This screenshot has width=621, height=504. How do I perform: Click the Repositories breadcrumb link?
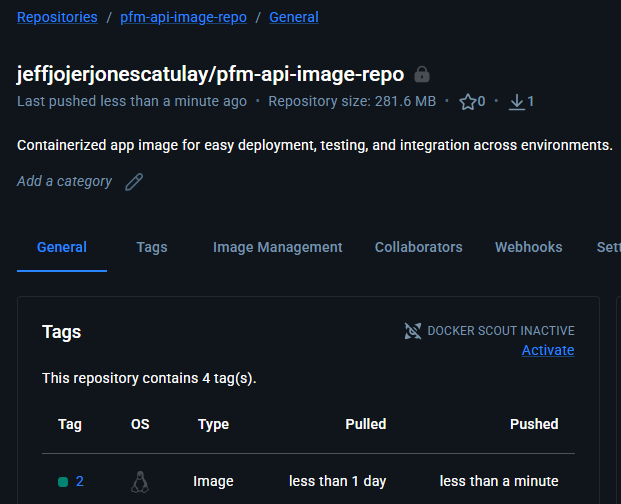tap(57, 17)
